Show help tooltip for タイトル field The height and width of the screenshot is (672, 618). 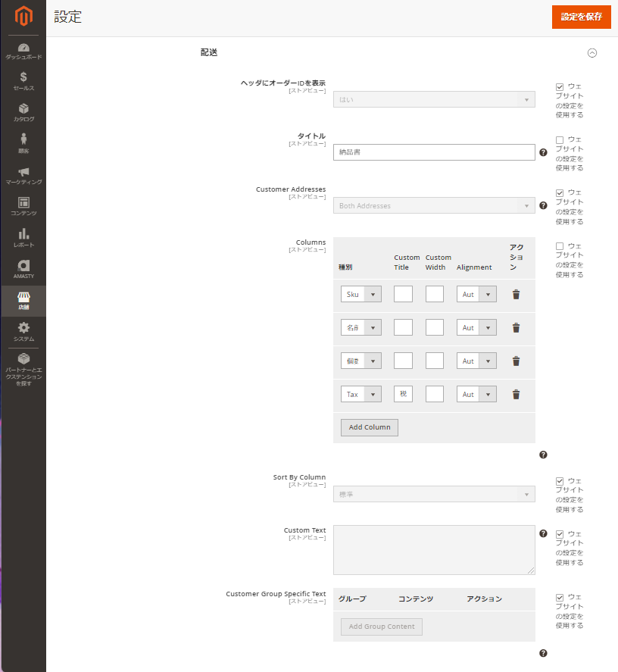click(543, 152)
